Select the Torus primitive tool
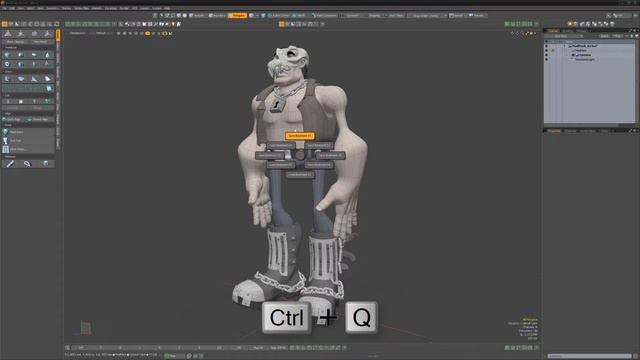Screen dimensions: 640x360 tap(8, 64)
